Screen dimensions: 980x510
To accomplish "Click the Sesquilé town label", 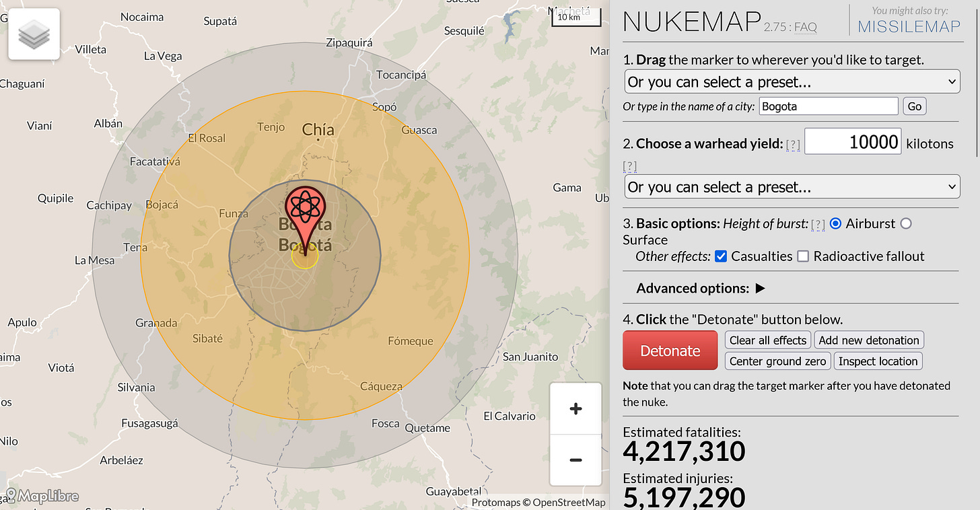I will point(464,31).
